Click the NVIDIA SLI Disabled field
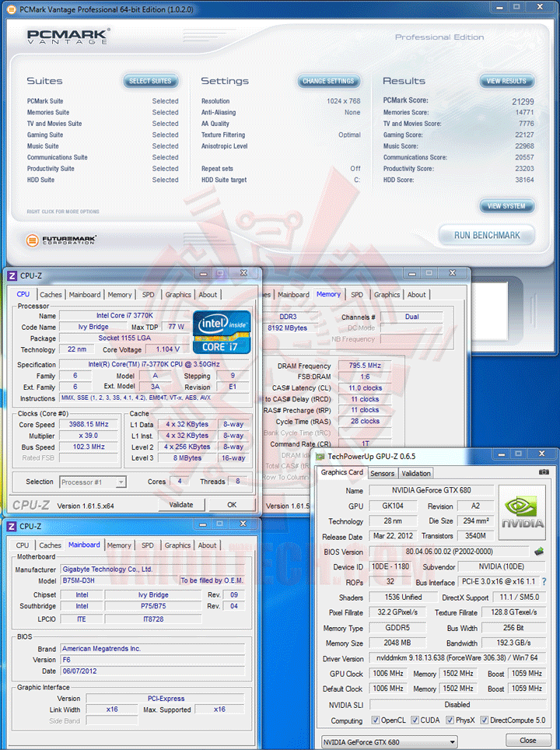This screenshot has height=750, width=560. pos(457,705)
